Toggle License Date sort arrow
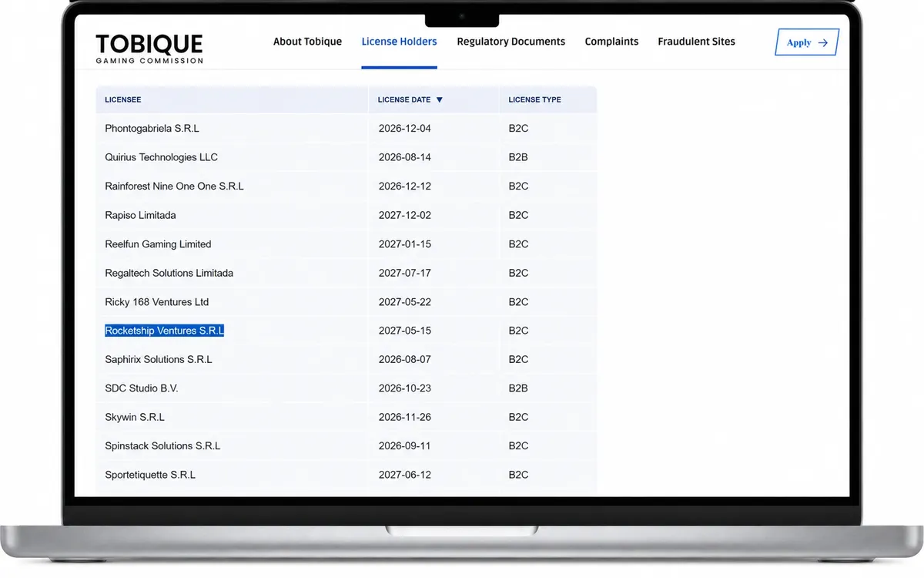This screenshot has height=578, width=924. pos(440,99)
